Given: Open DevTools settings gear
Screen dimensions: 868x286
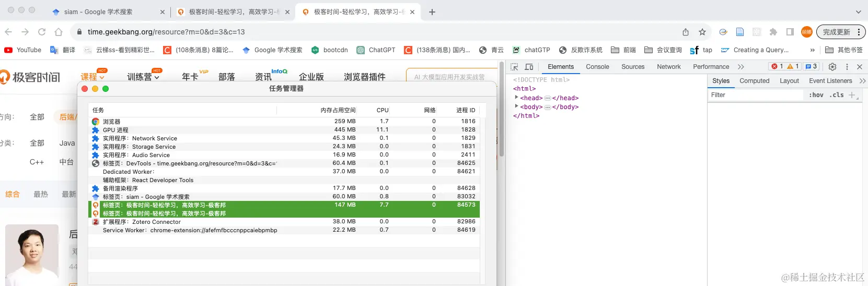Looking at the screenshot, I should 832,67.
